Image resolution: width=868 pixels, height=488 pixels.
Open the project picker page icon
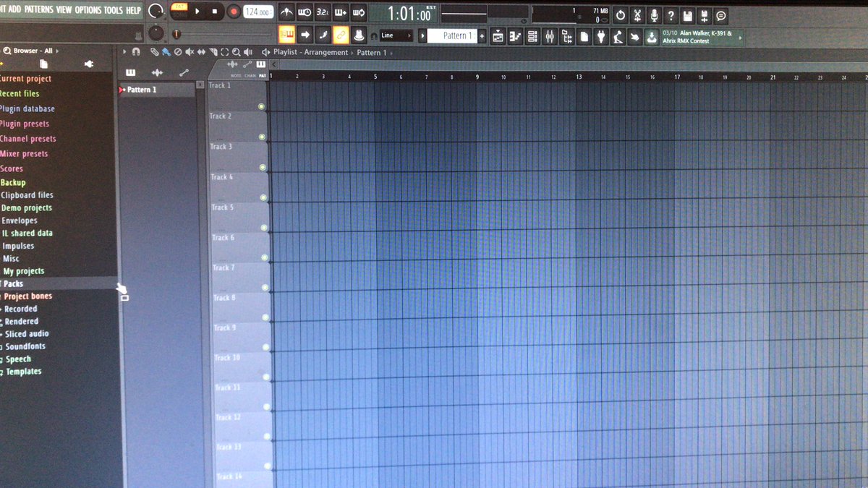tap(584, 35)
